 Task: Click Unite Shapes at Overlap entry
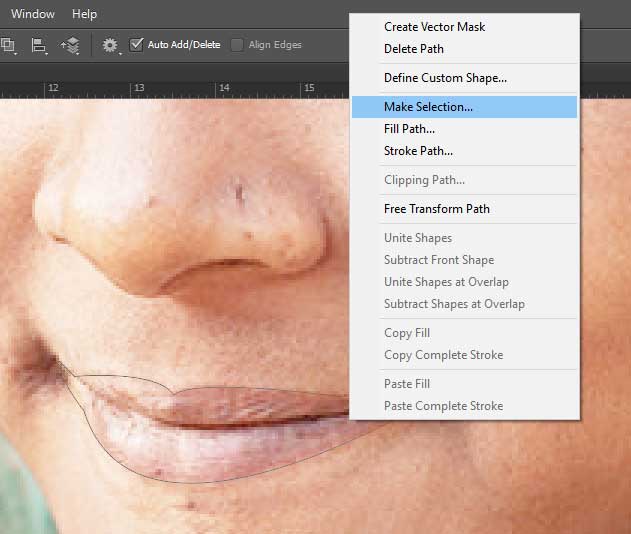[464, 282]
